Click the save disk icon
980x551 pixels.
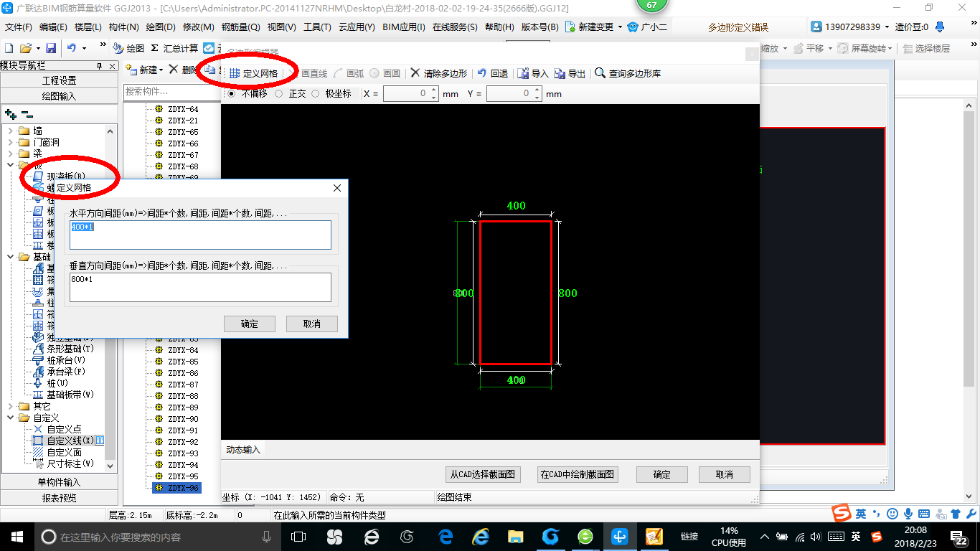click(51, 48)
